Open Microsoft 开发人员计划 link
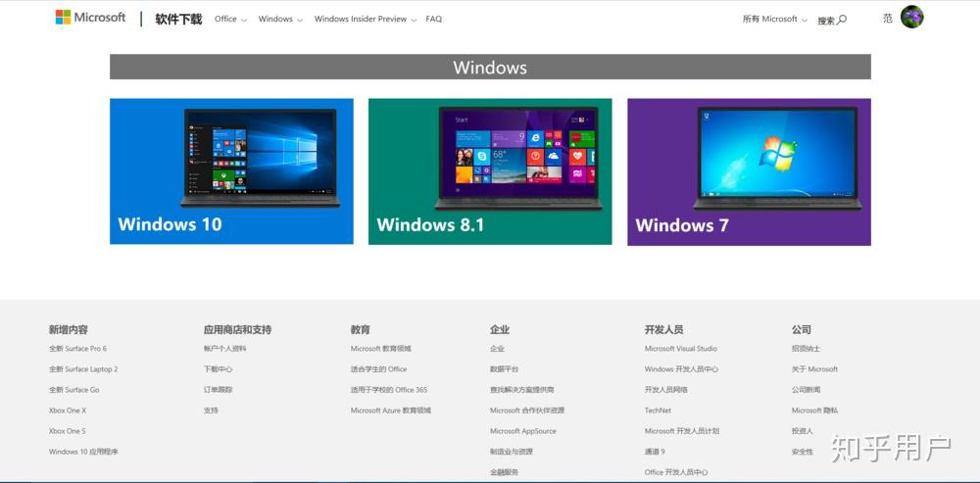Viewport: 980px width, 483px height. coord(682,431)
